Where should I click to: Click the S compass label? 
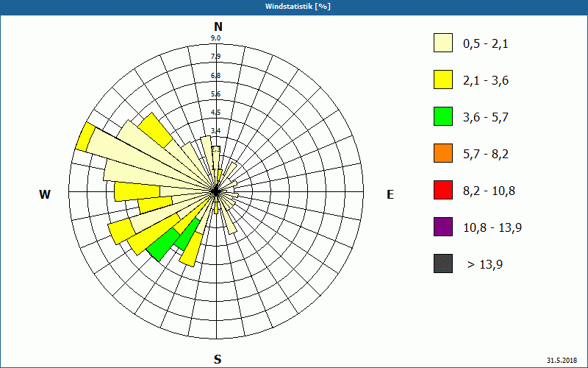click(x=218, y=359)
